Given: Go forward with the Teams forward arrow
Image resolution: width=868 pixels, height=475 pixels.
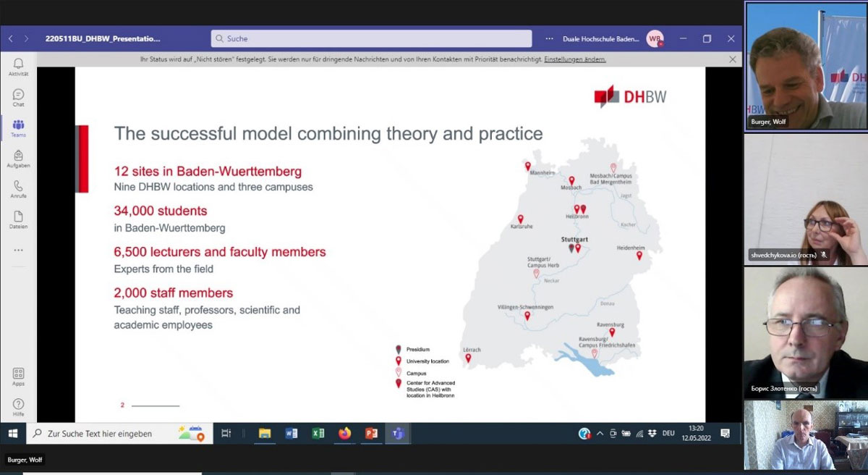Looking at the screenshot, I should (x=27, y=38).
